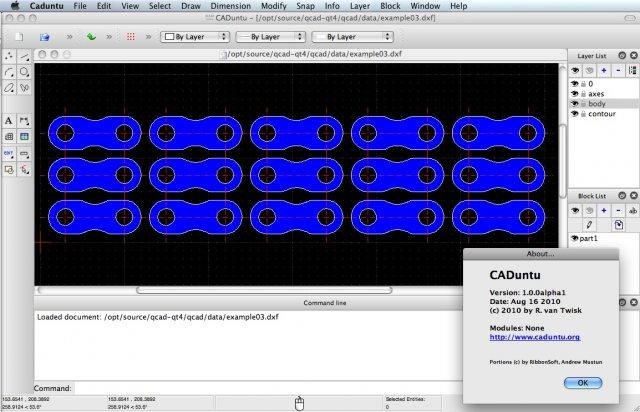Remove layer with minus icon in Layer List
The image size is (640, 412).
[618, 71]
